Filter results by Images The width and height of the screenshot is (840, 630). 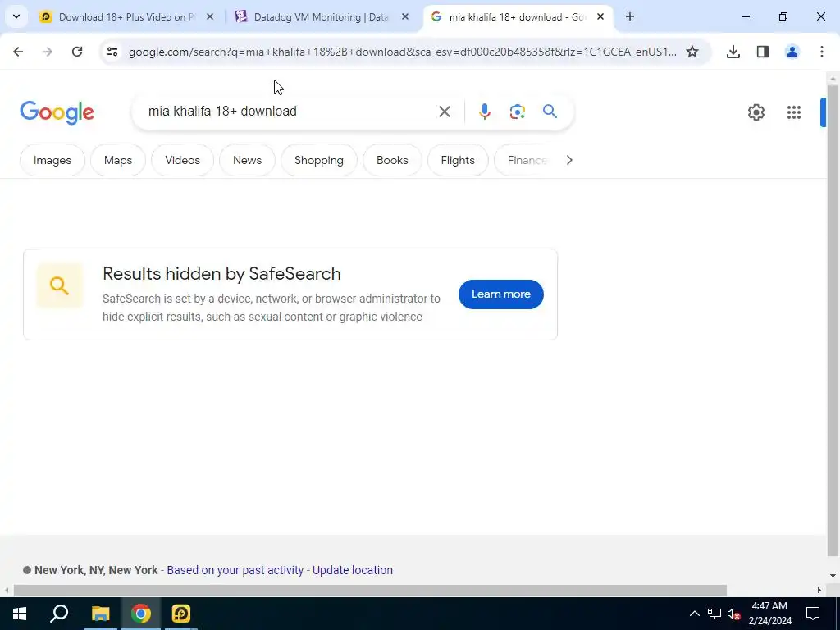[52, 160]
